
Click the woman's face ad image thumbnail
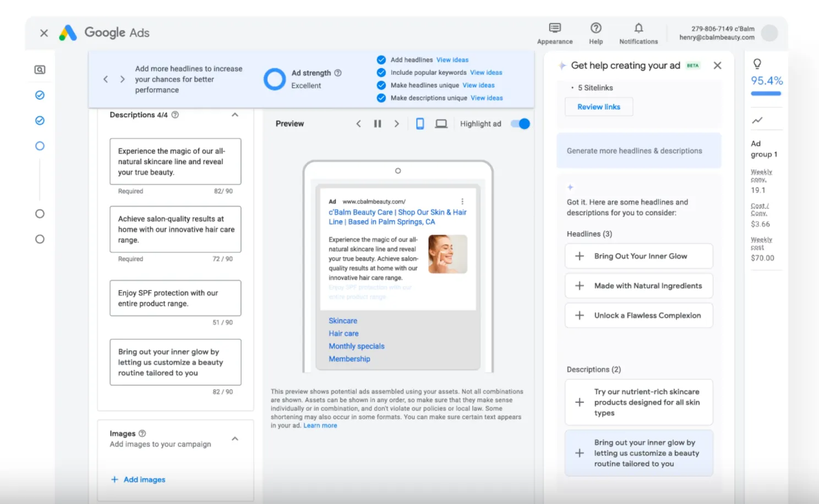click(x=447, y=254)
